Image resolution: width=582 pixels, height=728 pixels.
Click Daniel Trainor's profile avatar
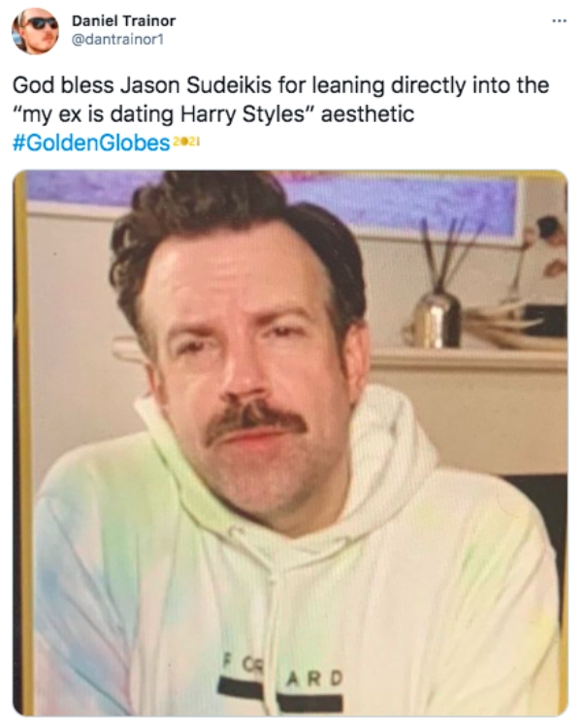click(35, 31)
